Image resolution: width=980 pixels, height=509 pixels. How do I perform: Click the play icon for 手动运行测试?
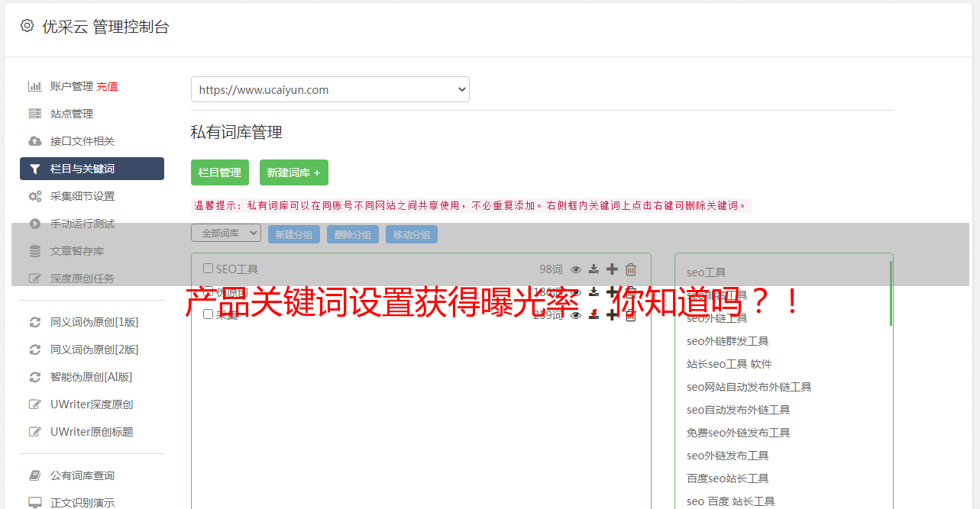click(35, 224)
